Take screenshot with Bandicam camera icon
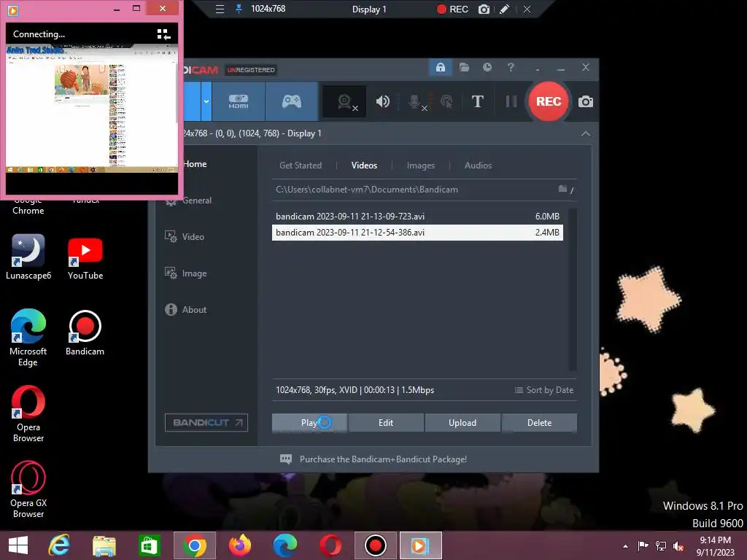The width and height of the screenshot is (747, 560). (x=586, y=101)
